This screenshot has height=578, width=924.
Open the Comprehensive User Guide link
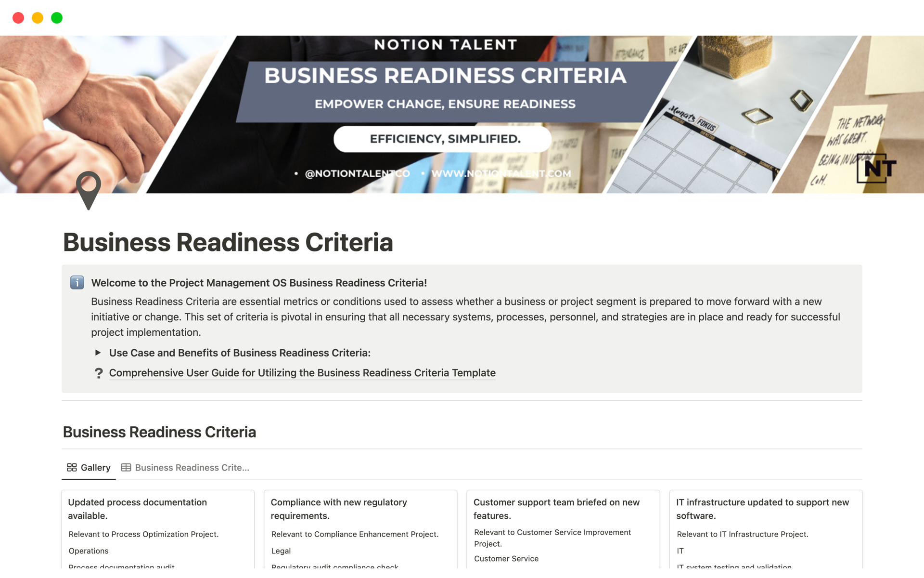[302, 373]
